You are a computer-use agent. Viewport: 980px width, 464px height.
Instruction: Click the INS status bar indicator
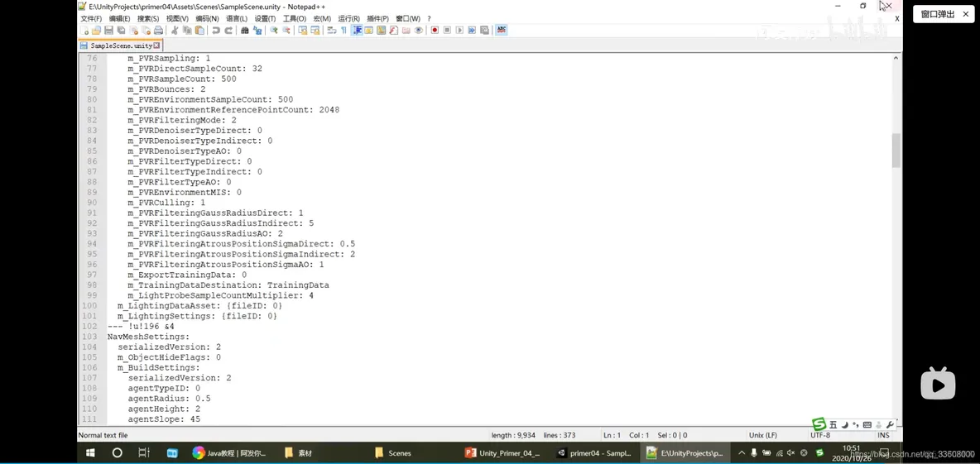coord(882,435)
